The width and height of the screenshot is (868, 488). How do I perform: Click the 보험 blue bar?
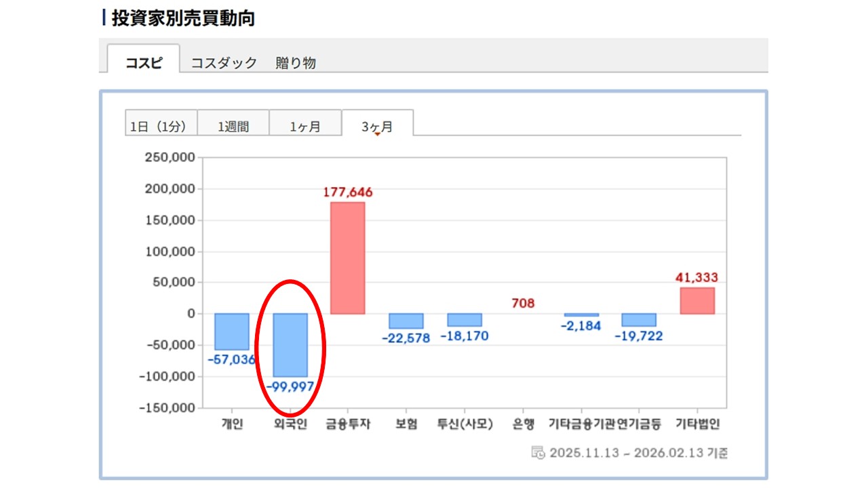pyautogui.click(x=406, y=321)
